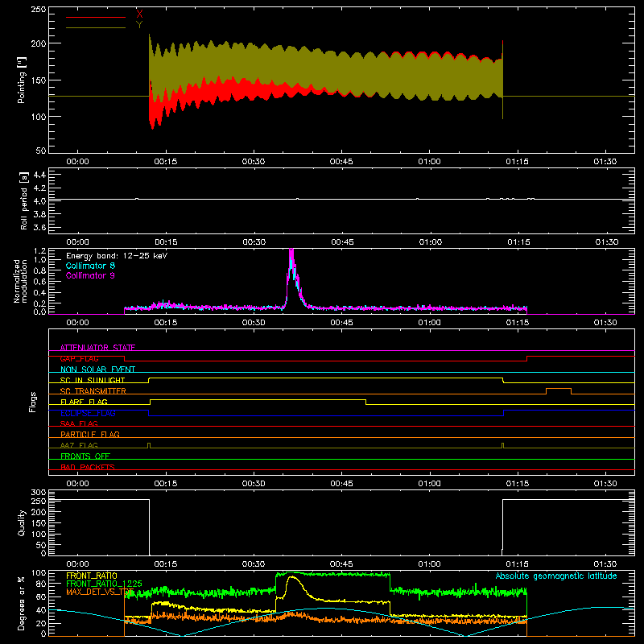Click the 250 tick on the Pointing axis

pyautogui.click(x=39, y=9)
